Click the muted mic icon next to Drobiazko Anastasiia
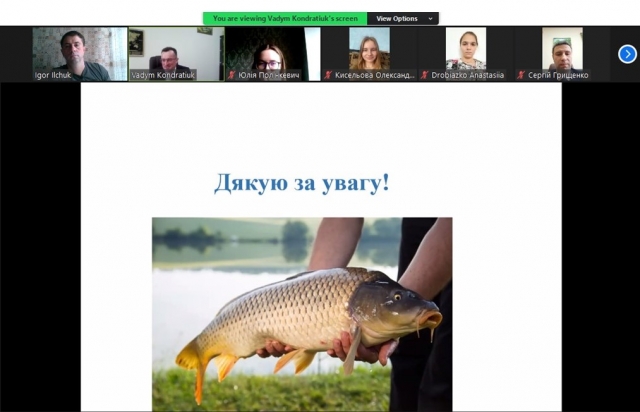Image resolution: width=640 pixels, height=412 pixels. tap(424, 75)
